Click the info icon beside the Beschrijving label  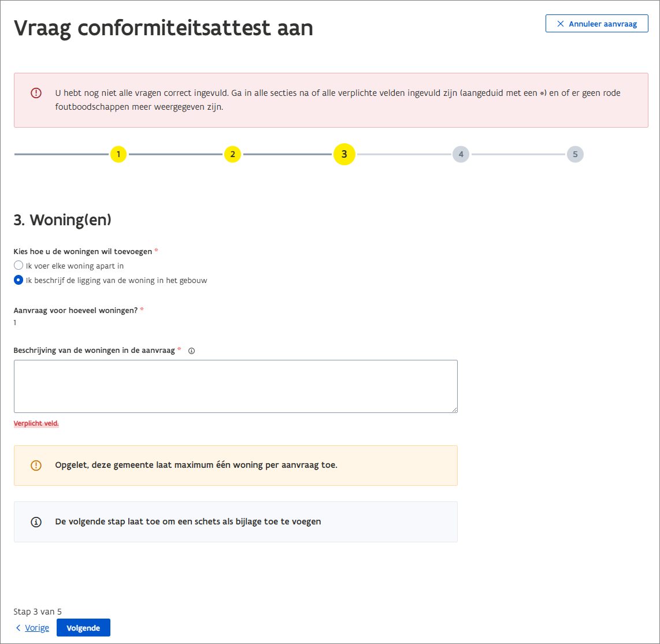[192, 351]
